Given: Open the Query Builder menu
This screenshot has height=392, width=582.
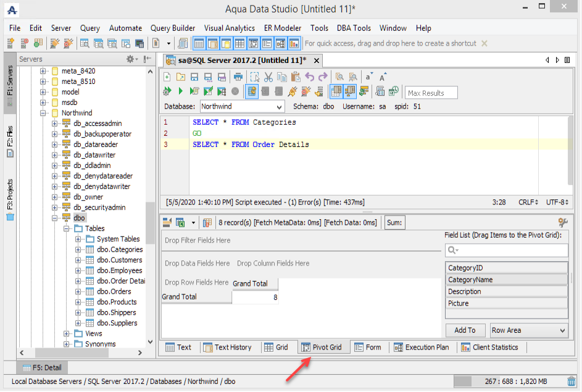Looking at the screenshot, I should 172,28.
